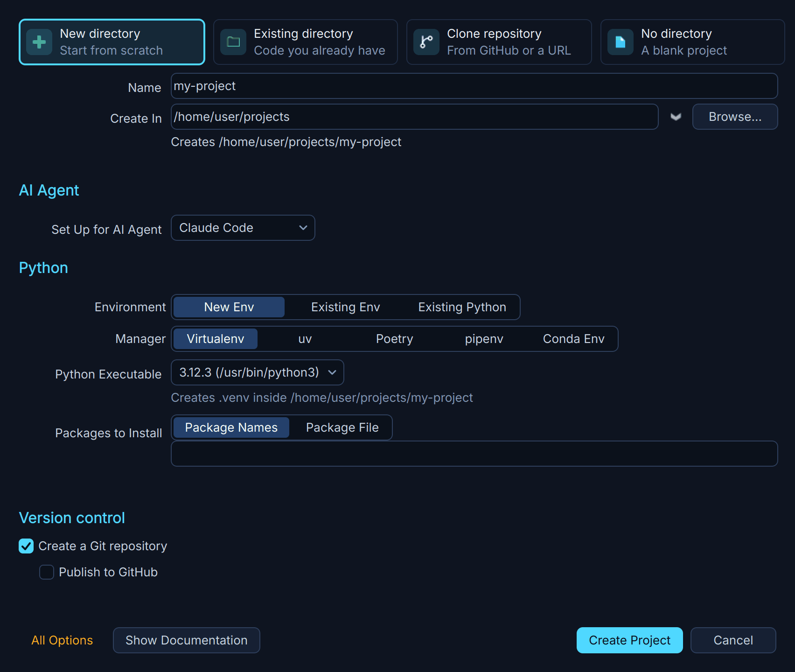Pick No directory card text
This screenshot has width=795, height=672.
[684, 42]
